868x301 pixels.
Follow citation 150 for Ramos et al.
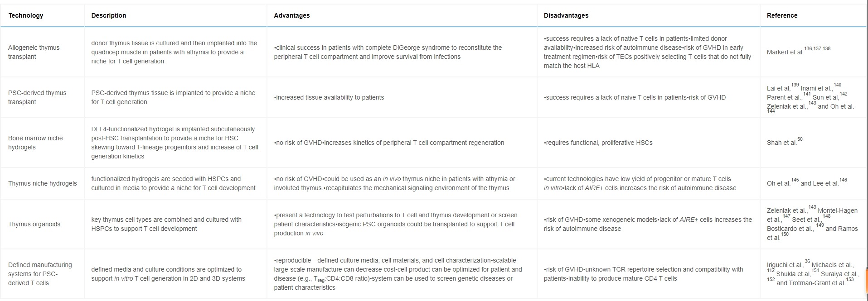click(x=785, y=234)
